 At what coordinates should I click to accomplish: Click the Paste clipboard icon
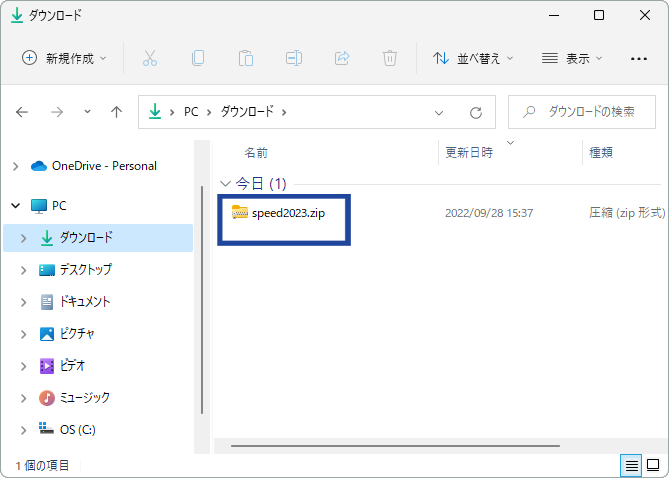click(x=246, y=58)
